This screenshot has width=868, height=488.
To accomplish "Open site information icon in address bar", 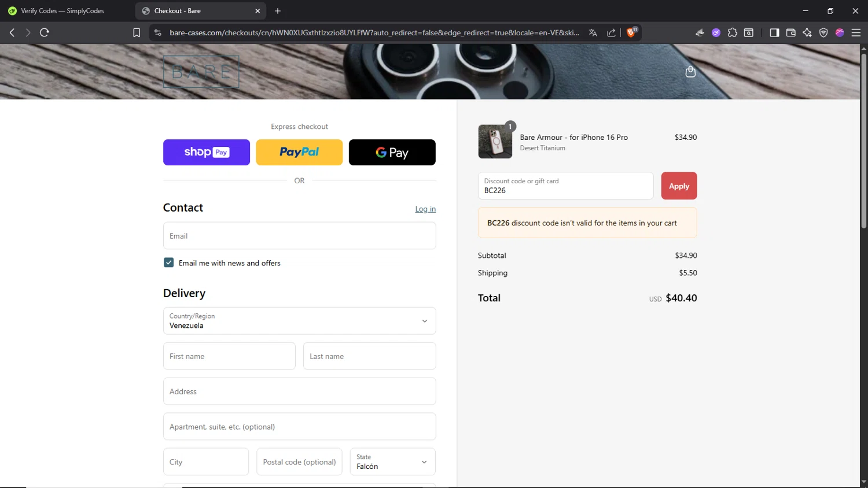I will 157,33.
